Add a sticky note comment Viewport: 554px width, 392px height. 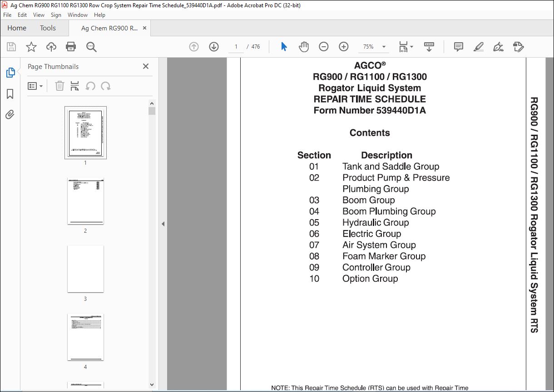459,47
